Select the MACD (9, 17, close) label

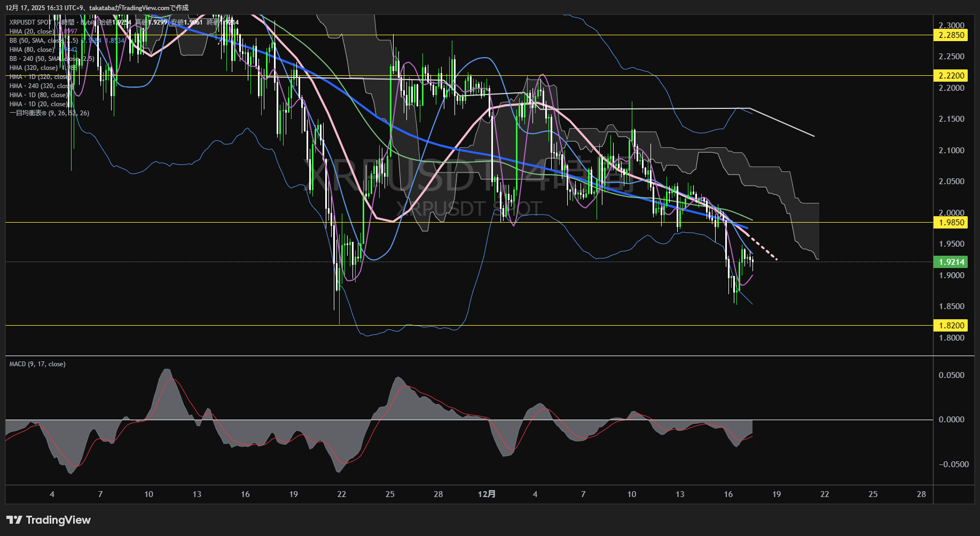point(37,364)
